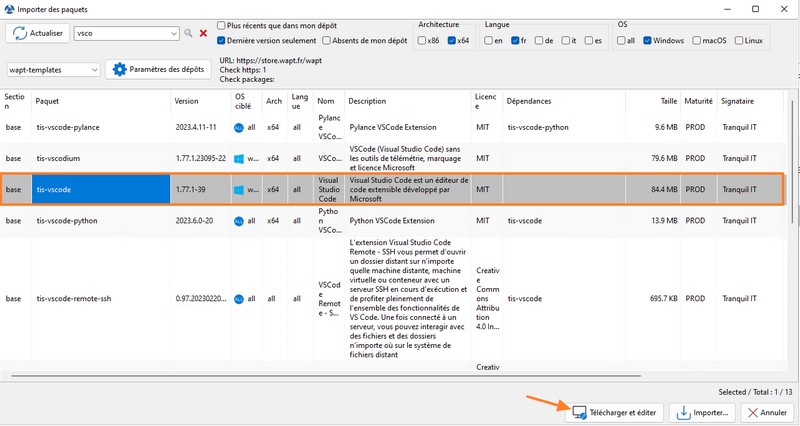Viewport: 800px width, 426px height.
Task: Click the gear icon in Paramètres des dépôts
Action: 120,70
